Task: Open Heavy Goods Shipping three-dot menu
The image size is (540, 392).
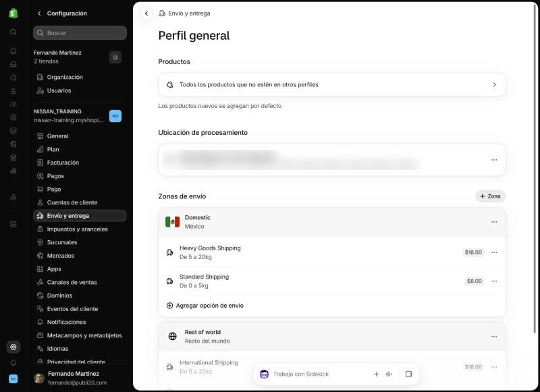Action: [494, 252]
